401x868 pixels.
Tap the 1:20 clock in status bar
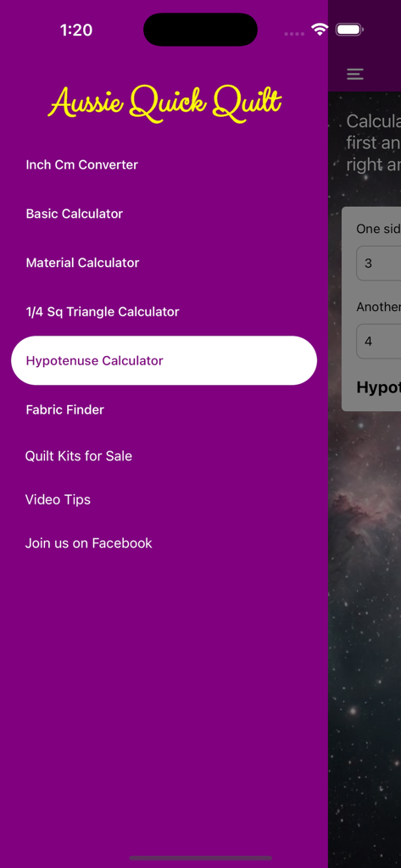pos(76,30)
